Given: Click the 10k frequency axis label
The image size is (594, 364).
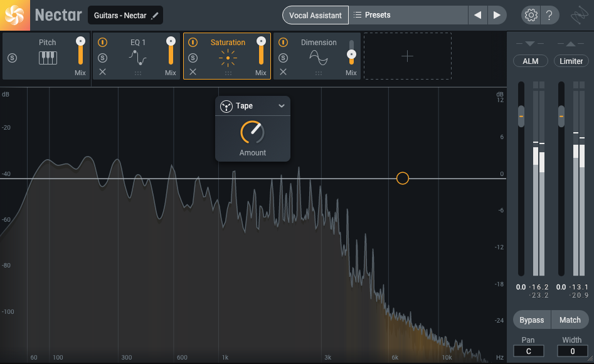Looking at the screenshot, I should coord(447,358).
